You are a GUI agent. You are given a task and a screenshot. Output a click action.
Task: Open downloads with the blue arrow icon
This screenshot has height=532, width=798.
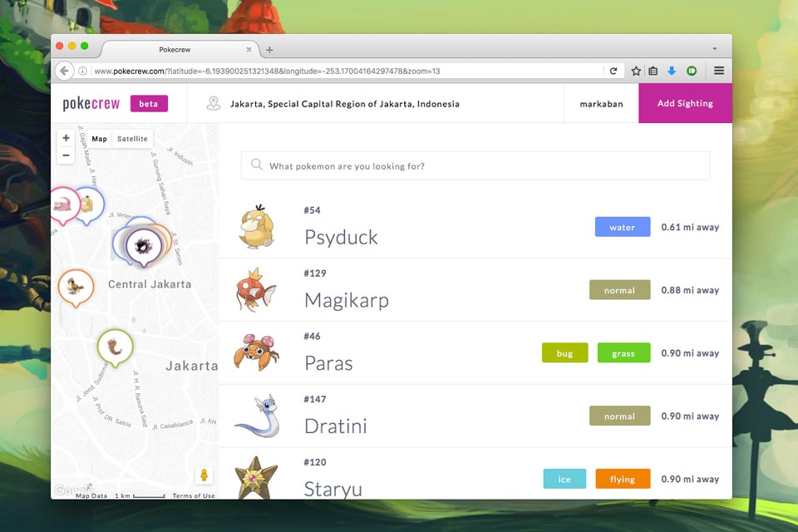[x=672, y=71]
